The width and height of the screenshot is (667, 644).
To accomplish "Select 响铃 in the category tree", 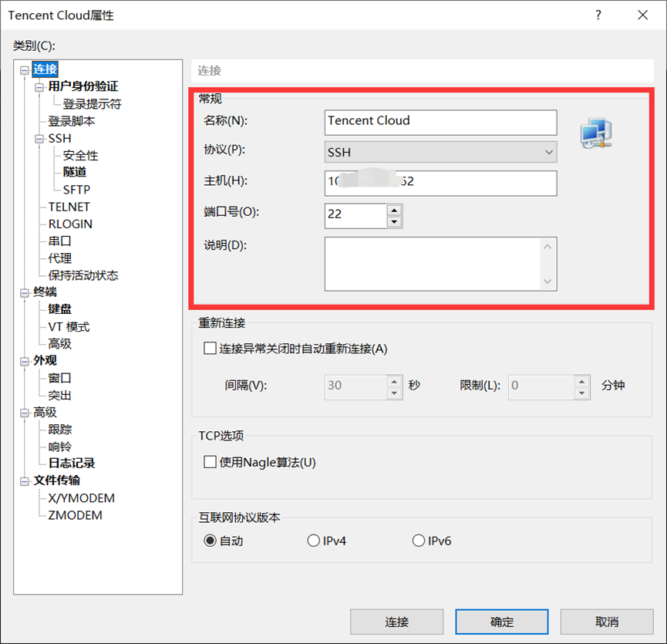I will [x=59, y=447].
